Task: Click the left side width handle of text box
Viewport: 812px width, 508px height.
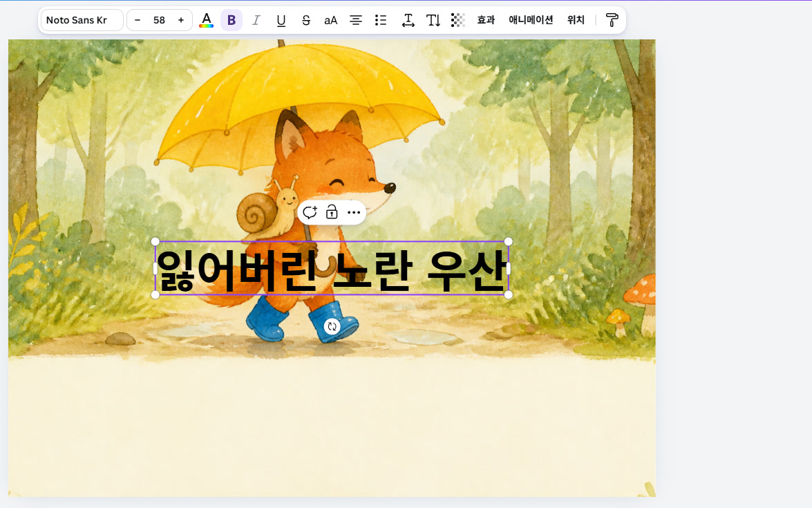Action: pyautogui.click(x=155, y=268)
